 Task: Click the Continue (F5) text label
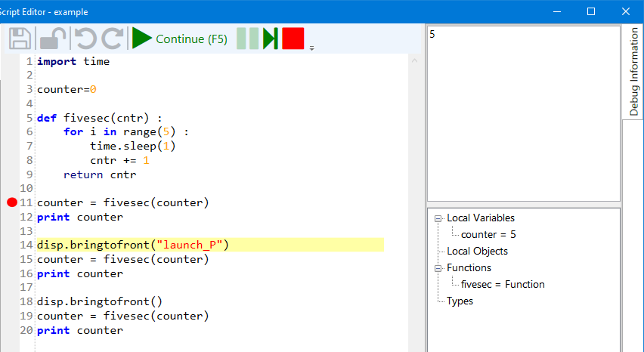191,39
